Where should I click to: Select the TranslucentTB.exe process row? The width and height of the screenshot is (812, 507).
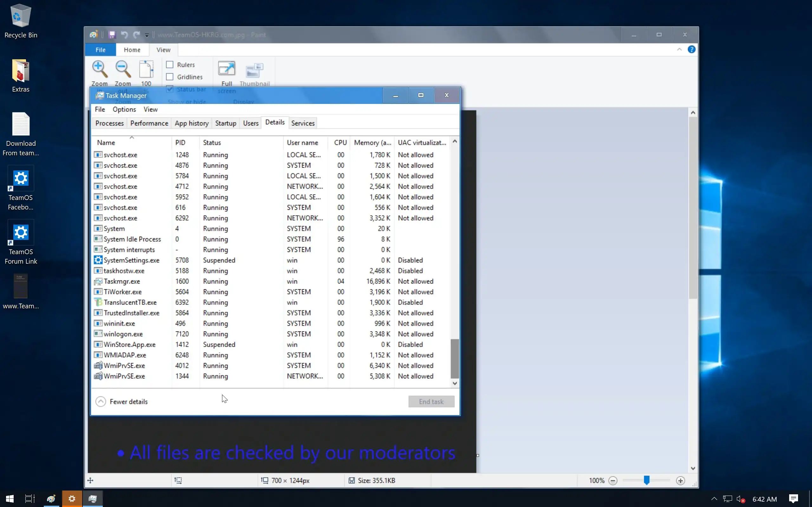click(x=130, y=302)
